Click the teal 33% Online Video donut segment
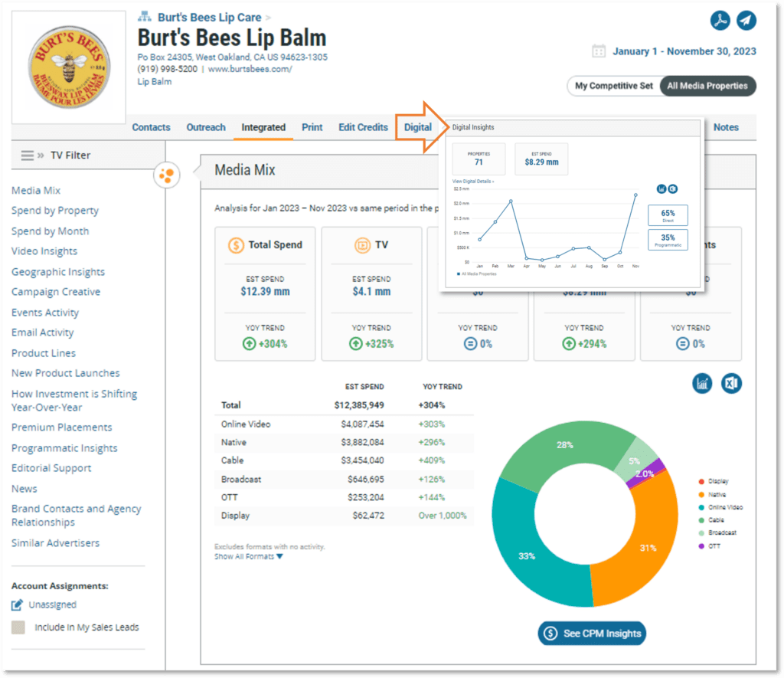Viewport: 784px width, 678px height. click(x=527, y=555)
